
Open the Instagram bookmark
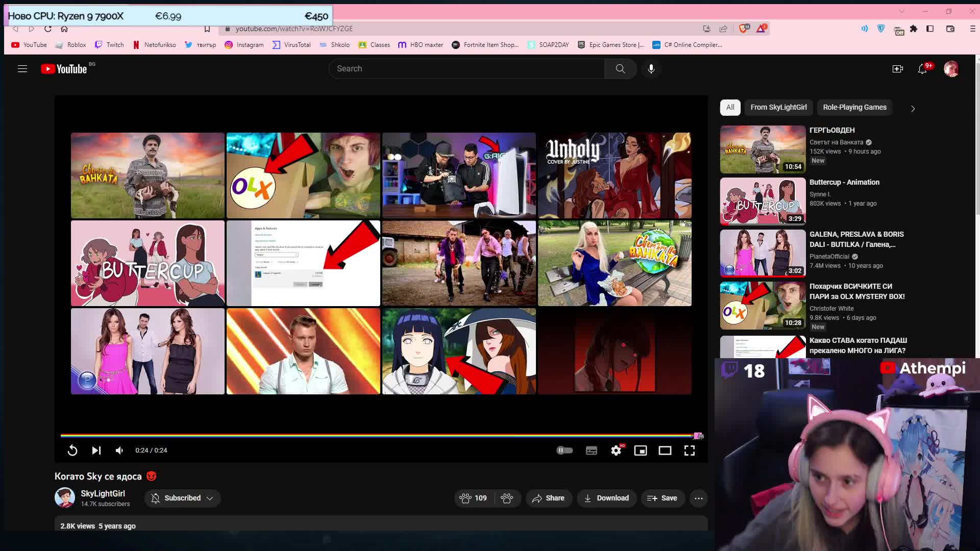(x=244, y=45)
